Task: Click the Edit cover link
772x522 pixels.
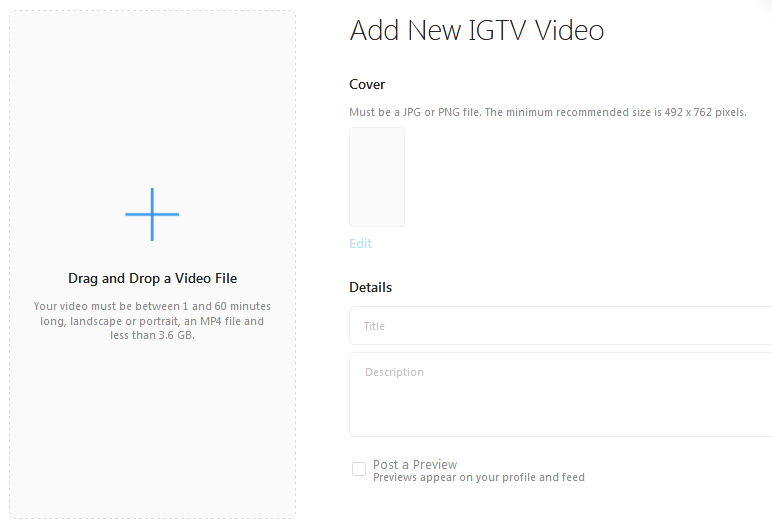Action: [x=360, y=243]
